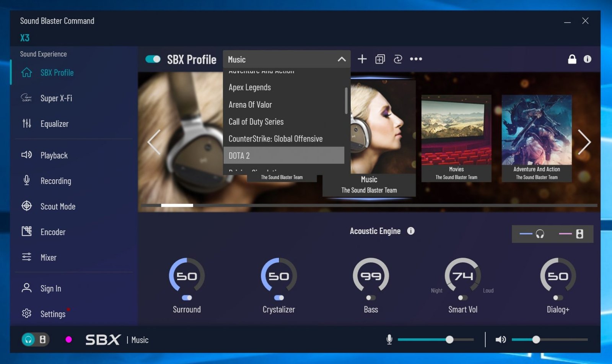
Task: Click the carousel horizontal scrollbar thumb
Action: pos(177,205)
